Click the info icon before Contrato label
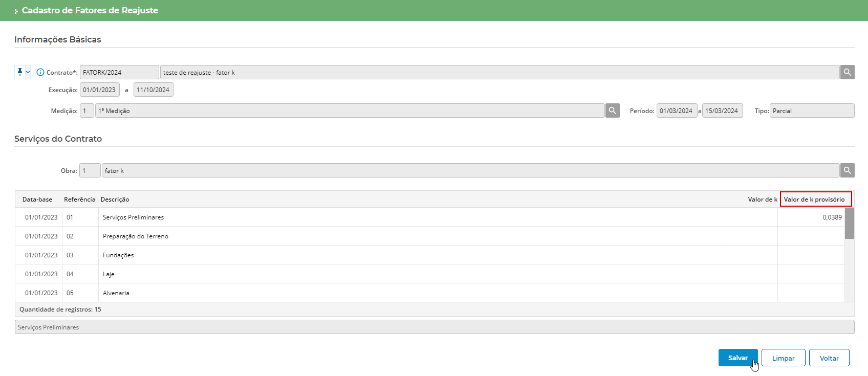This screenshot has height=376, width=868. pyautogui.click(x=40, y=72)
